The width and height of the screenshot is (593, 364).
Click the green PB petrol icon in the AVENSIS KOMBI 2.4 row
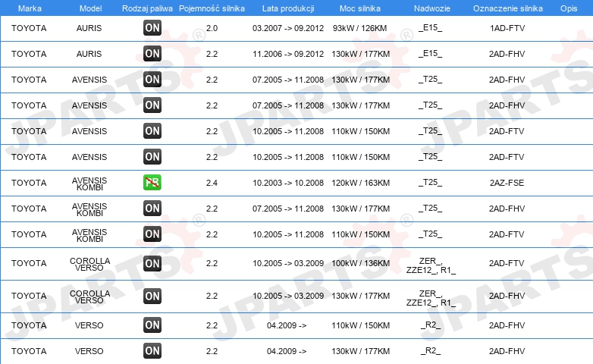[152, 182]
